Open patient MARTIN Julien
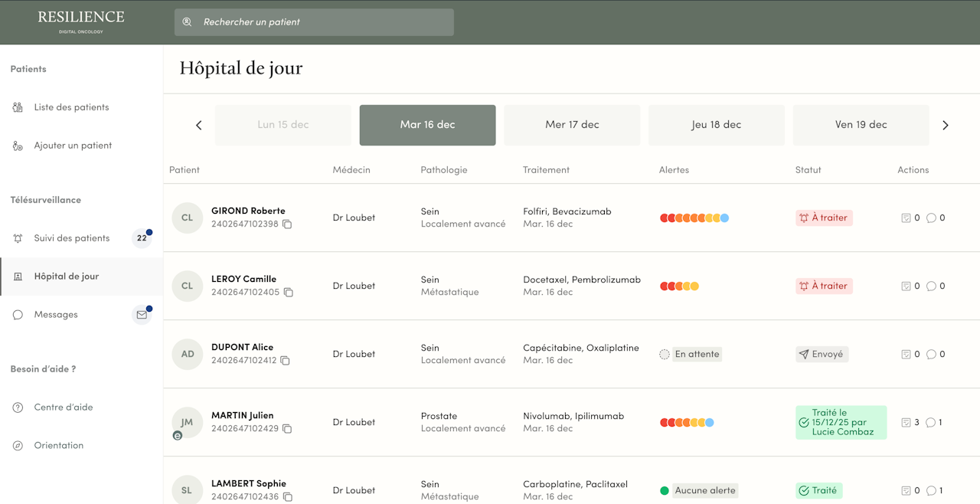980x504 pixels. [x=242, y=415]
